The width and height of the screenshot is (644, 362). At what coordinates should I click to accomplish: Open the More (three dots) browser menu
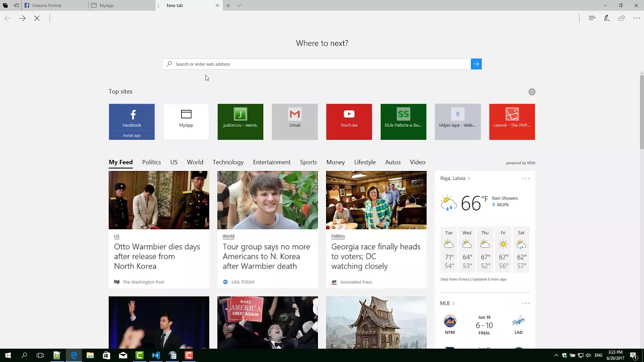click(x=636, y=18)
